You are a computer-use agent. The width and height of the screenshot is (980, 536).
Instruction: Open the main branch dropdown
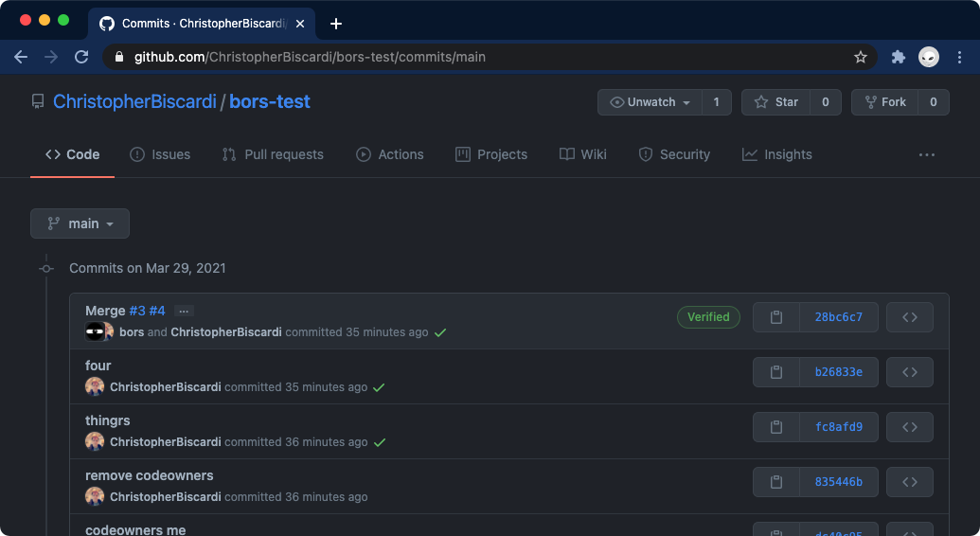[x=80, y=223]
